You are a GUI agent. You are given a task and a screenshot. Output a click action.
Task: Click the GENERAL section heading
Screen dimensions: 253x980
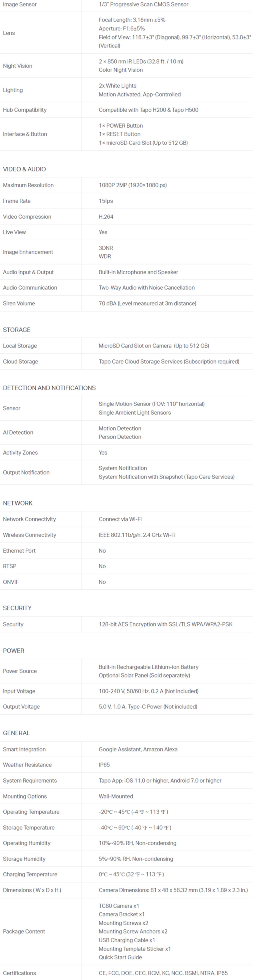coord(16,733)
